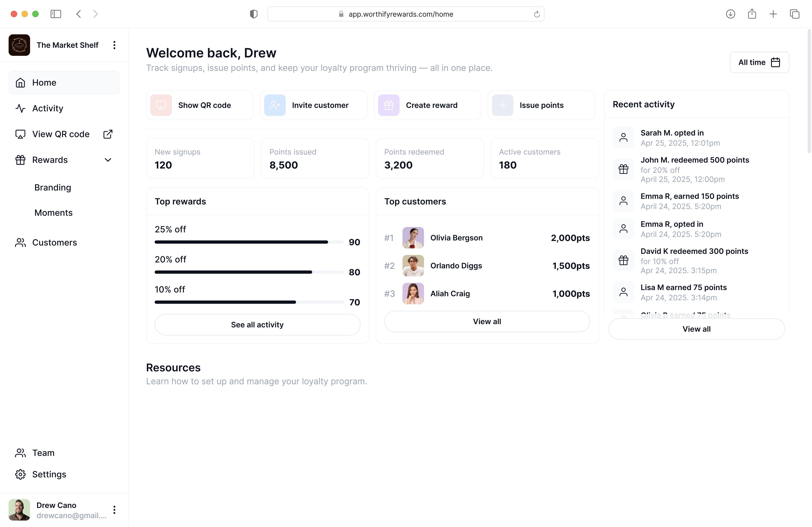The image size is (812, 527).
Task: Click Orlando Diggs customer name
Action: click(456, 265)
